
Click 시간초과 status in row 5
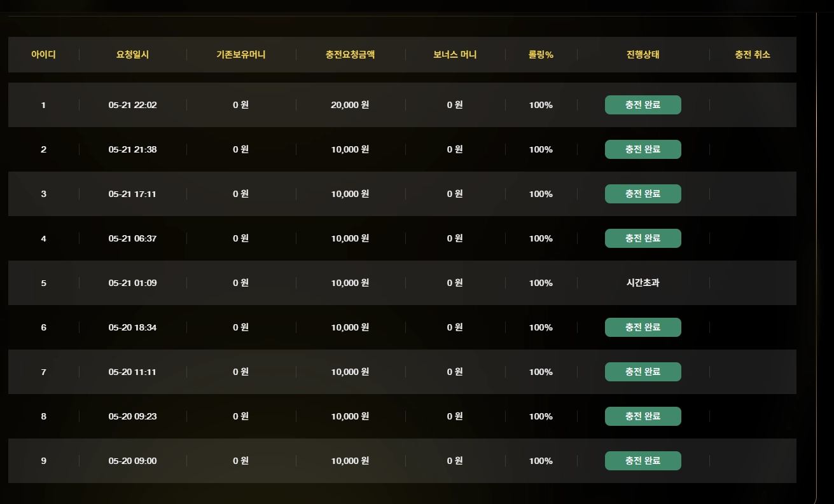pyautogui.click(x=643, y=283)
